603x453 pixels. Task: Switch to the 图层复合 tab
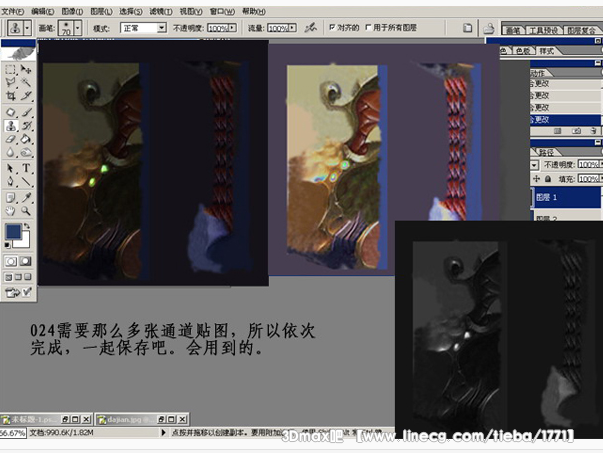pyautogui.click(x=581, y=30)
